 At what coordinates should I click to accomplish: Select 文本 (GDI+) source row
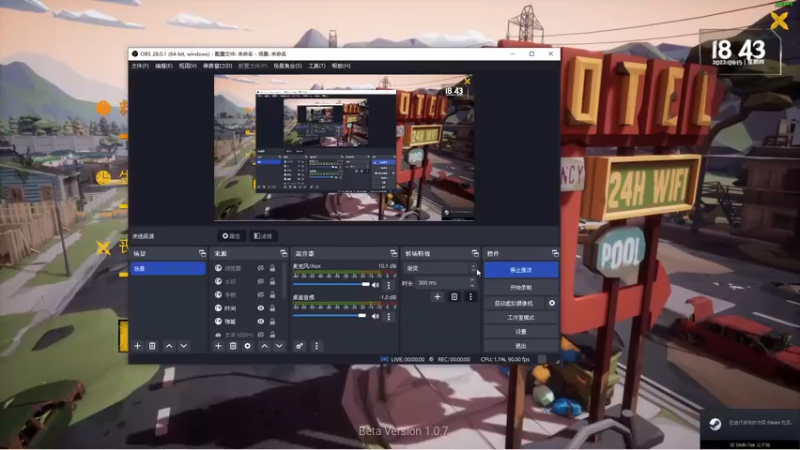click(245, 335)
